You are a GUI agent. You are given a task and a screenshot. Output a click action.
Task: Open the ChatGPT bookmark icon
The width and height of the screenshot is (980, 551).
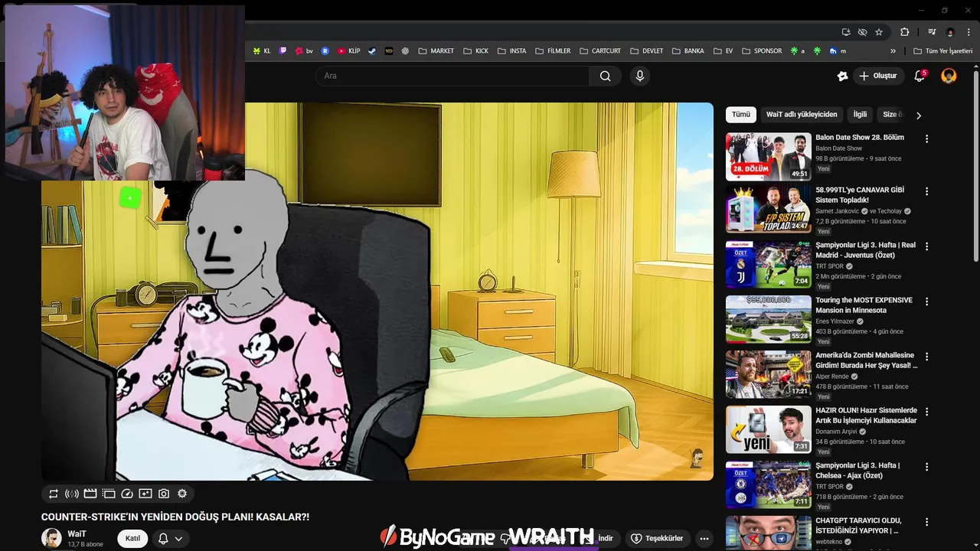pos(405,51)
